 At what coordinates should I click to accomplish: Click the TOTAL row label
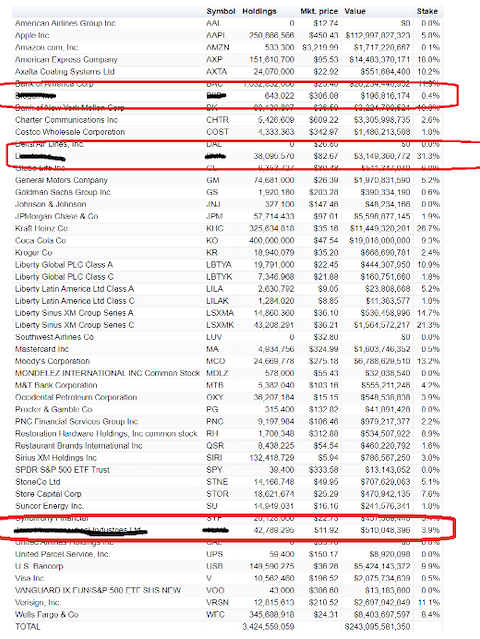pyautogui.click(x=28, y=626)
